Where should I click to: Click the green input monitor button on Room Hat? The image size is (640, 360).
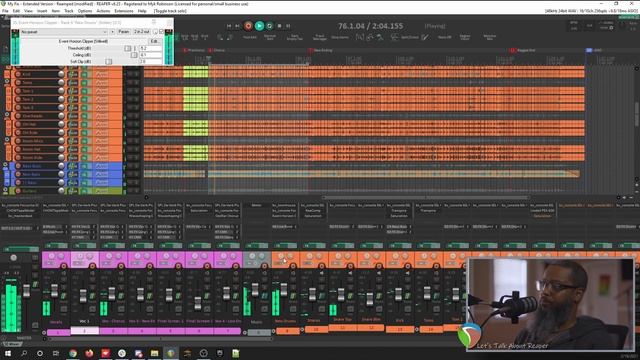84,149
